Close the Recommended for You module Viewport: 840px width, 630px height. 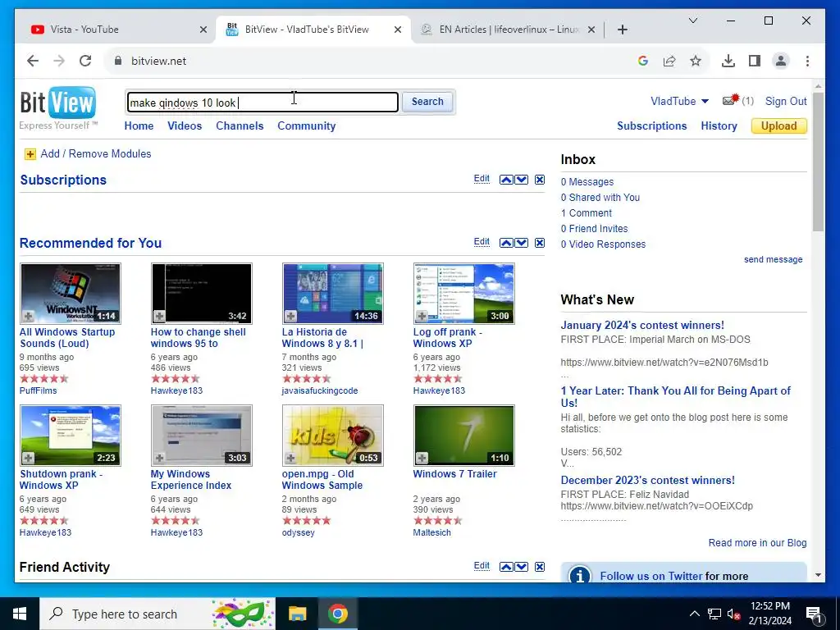[x=540, y=243]
